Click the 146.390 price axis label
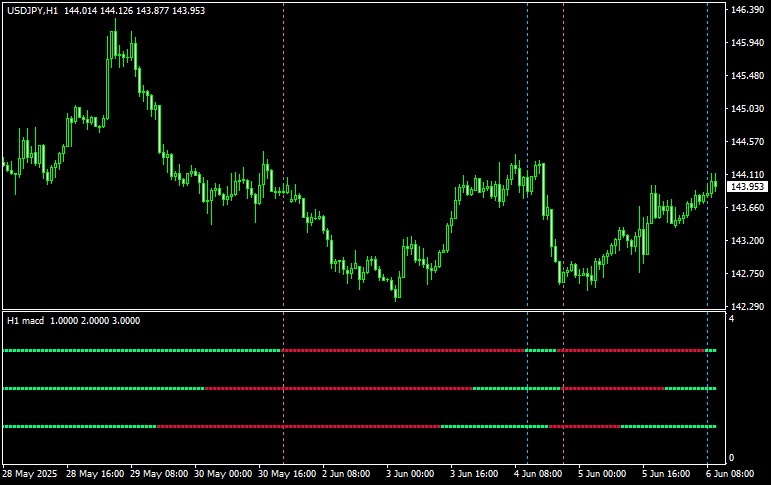771x485 pixels. point(747,9)
